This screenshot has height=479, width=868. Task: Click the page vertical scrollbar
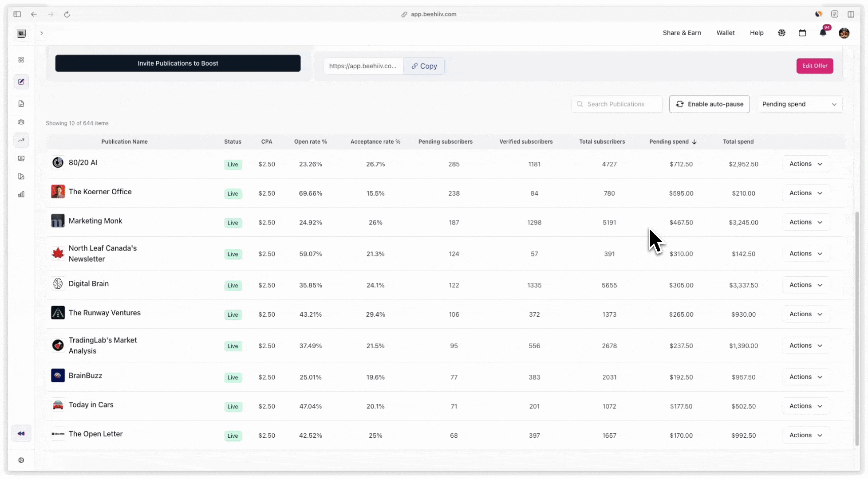857,328
